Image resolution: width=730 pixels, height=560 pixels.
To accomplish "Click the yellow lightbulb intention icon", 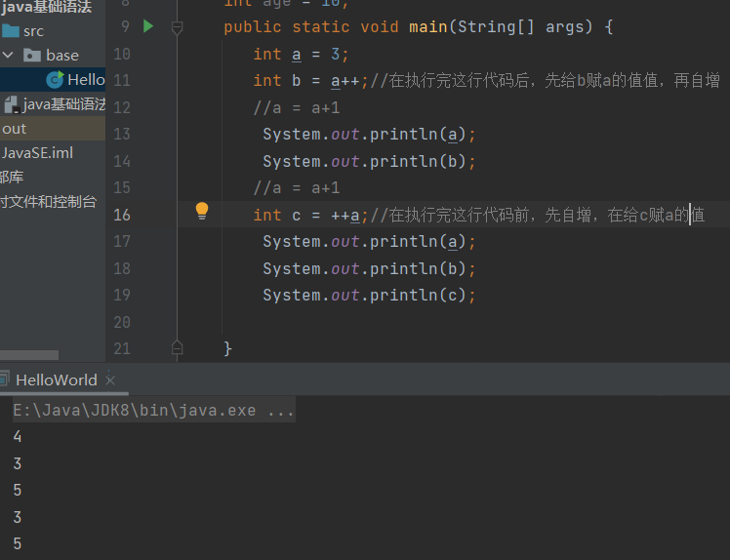I will tap(202, 211).
